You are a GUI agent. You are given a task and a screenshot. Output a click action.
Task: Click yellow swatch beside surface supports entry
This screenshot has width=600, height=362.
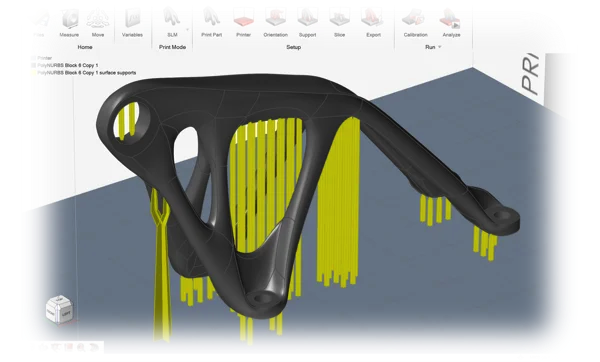[34, 73]
